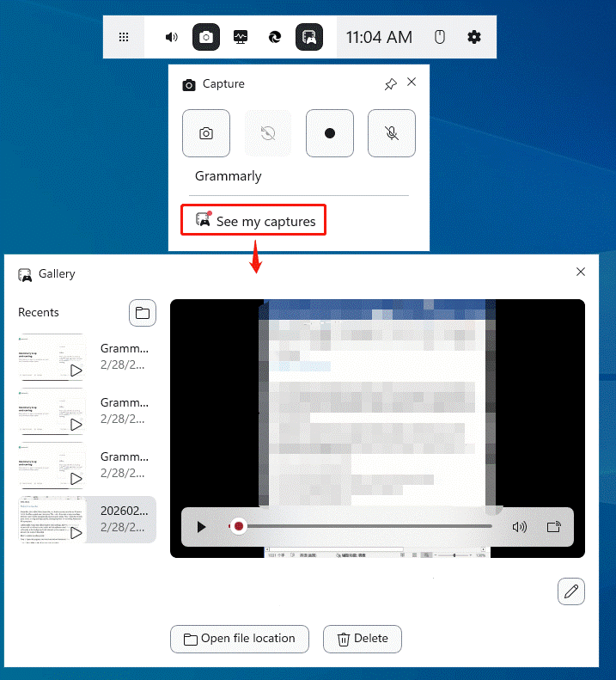The width and height of the screenshot is (616, 680).
Task: Select the first Gramm... capture thumbnail
Action: [x=52, y=357]
